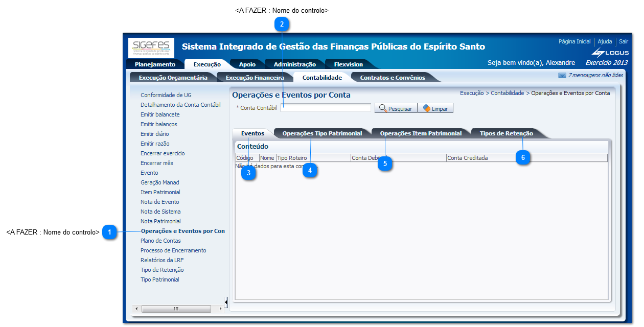The image size is (644, 327).
Task: Click Contabilidade in the breadcrumb
Action: [x=507, y=93]
